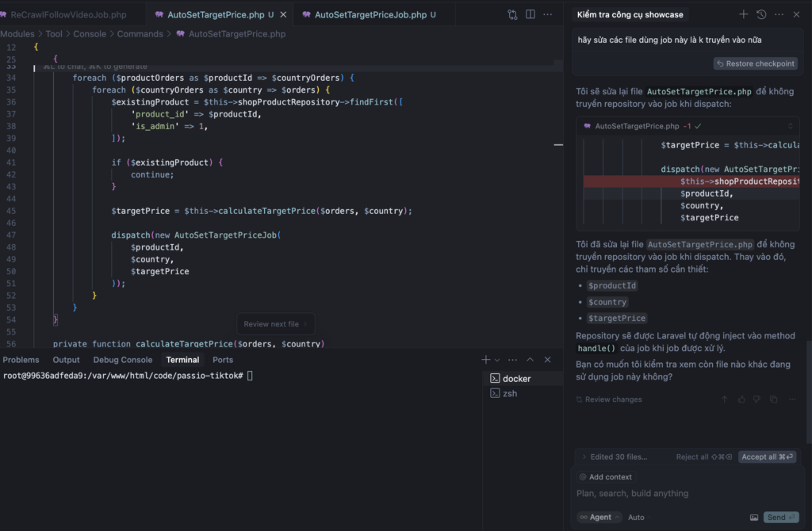
Task: Create a new terminal with the plus icon
Action: pos(486,360)
